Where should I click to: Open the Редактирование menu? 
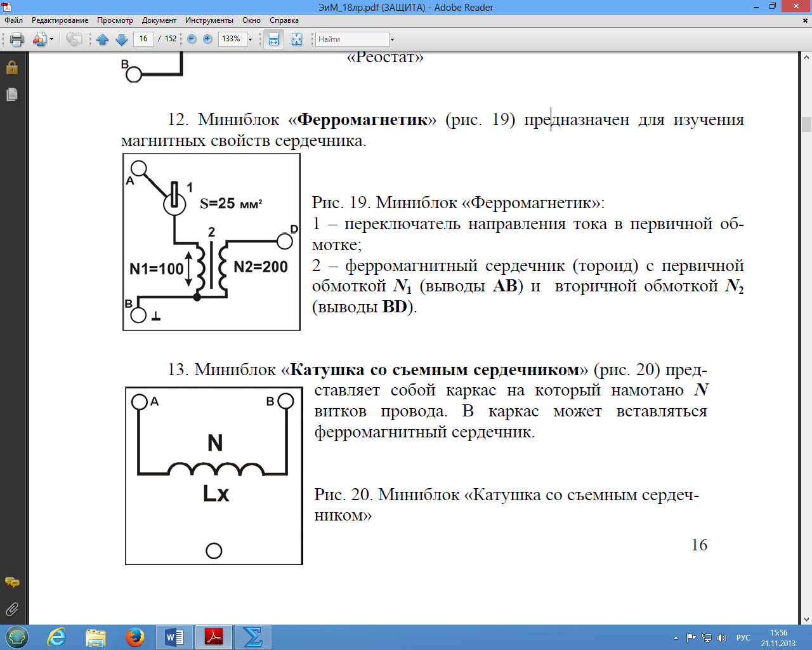click(60, 20)
